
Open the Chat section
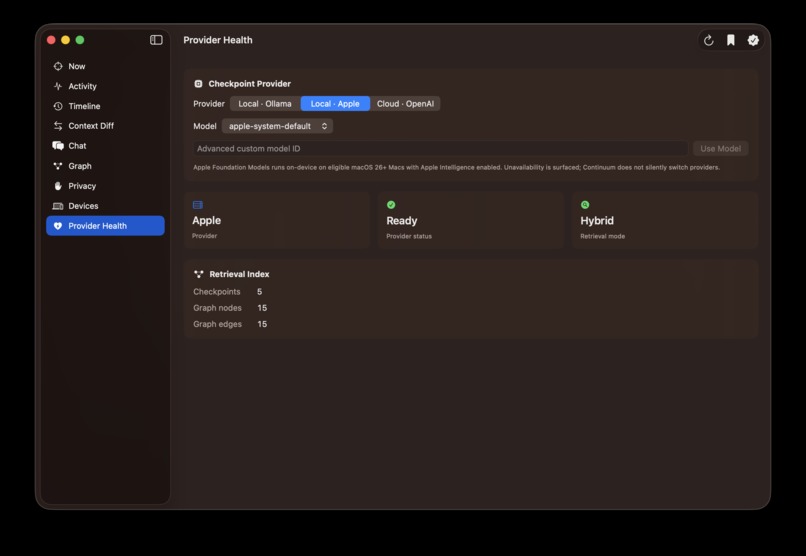[105, 146]
